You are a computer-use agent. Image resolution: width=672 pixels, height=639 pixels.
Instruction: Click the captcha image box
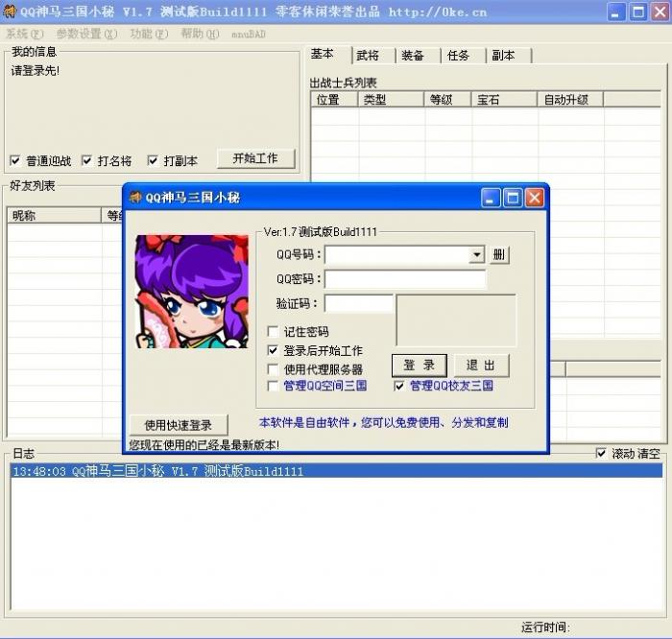456,319
